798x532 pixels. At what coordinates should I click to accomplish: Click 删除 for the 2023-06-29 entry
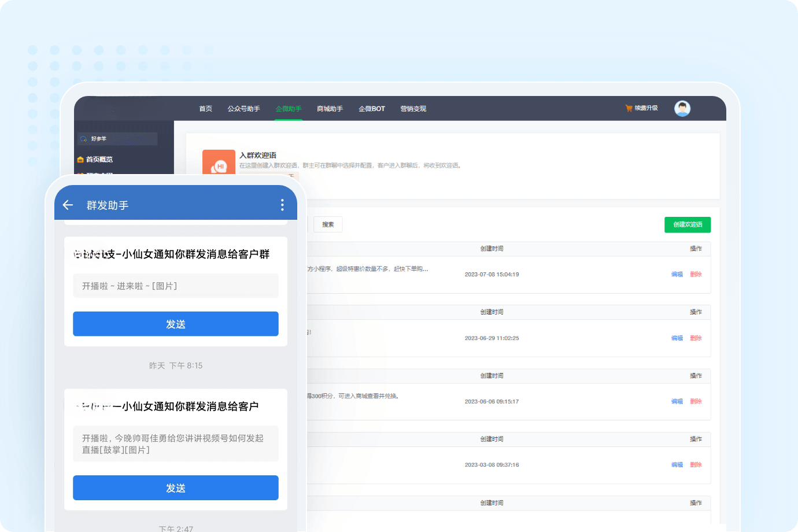(696, 338)
